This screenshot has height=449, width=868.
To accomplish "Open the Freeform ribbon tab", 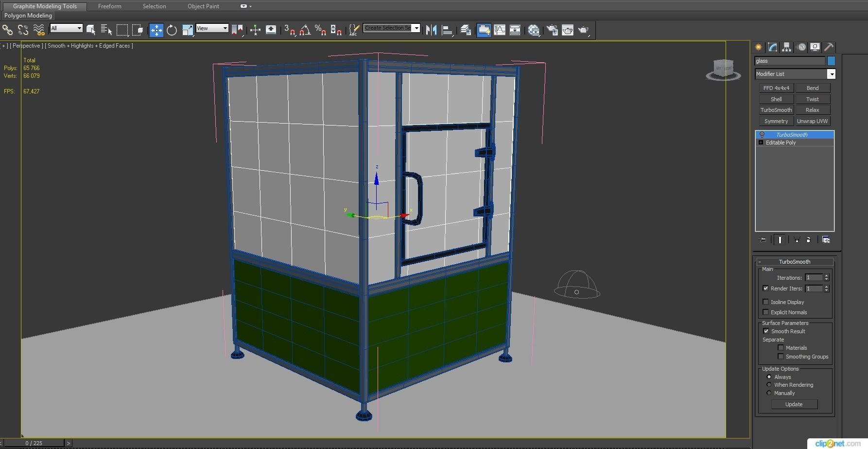I will tap(109, 6).
